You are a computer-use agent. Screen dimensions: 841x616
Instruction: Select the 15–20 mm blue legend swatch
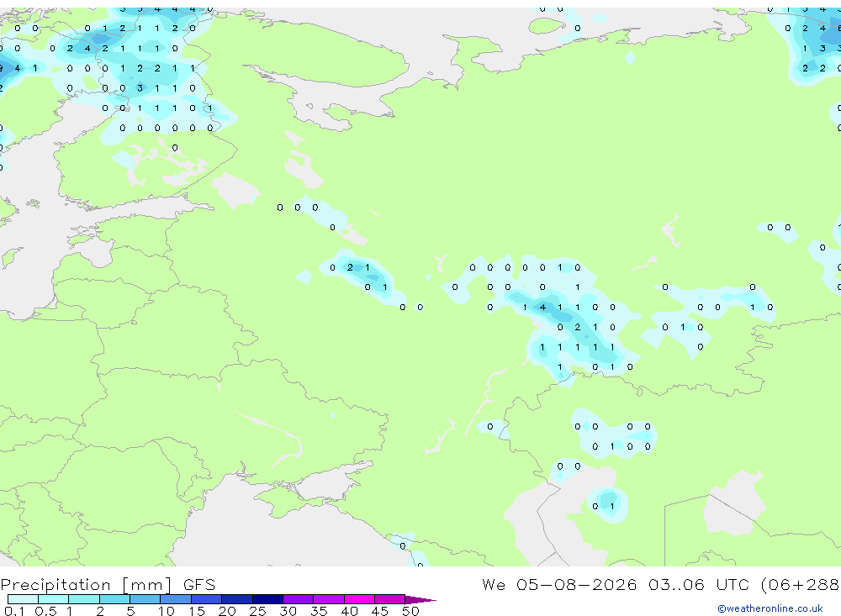click(206, 599)
